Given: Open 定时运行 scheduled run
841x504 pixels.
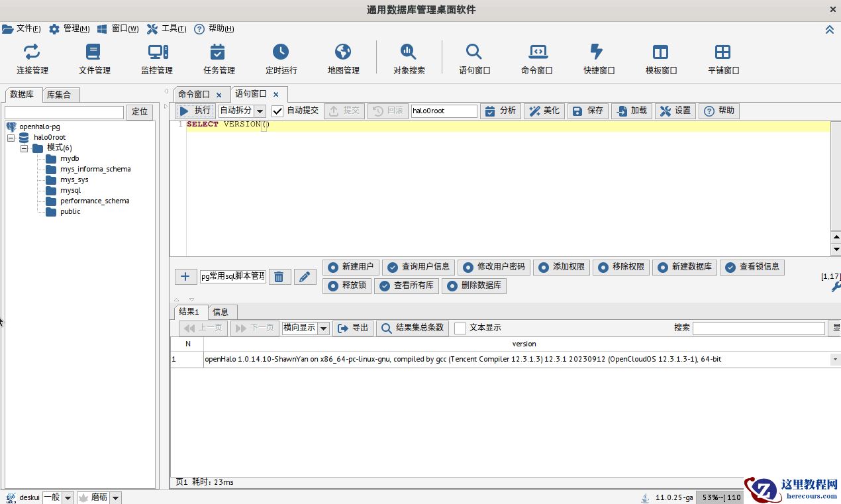Looking at the screenshot, I should coord(281,58).
